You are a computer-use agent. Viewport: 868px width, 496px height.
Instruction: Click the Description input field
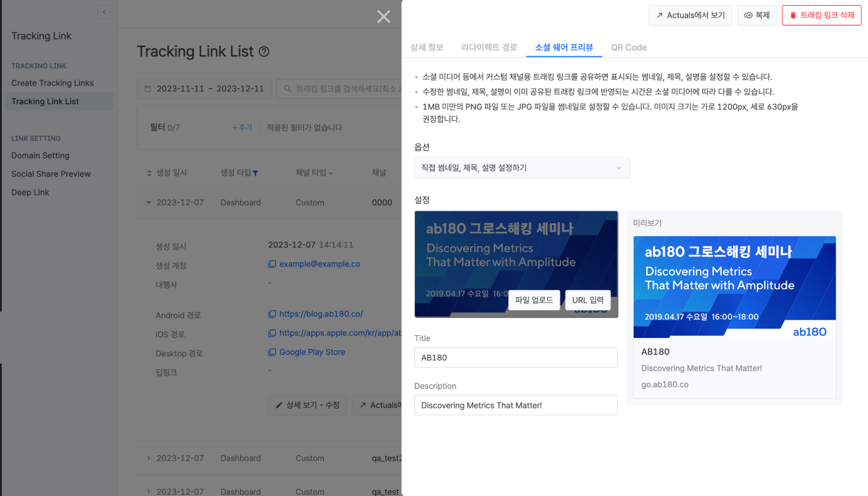[x=516, y=405]
